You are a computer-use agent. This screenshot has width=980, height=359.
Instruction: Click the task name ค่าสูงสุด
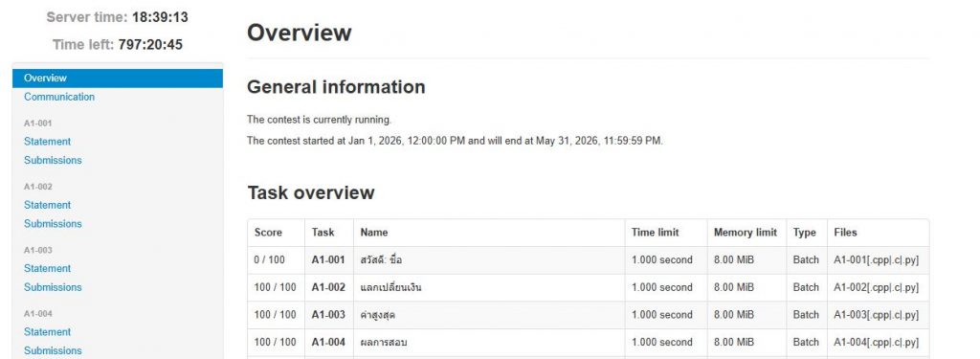[378, 315]
